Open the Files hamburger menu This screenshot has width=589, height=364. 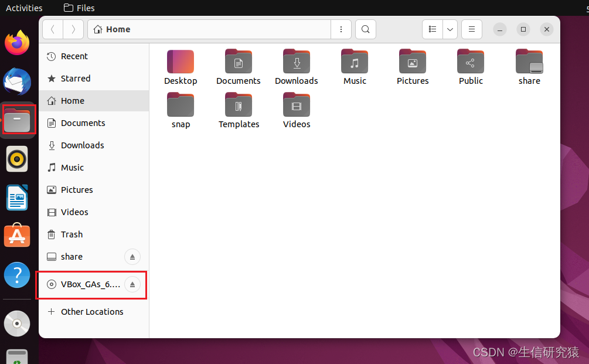471,29
